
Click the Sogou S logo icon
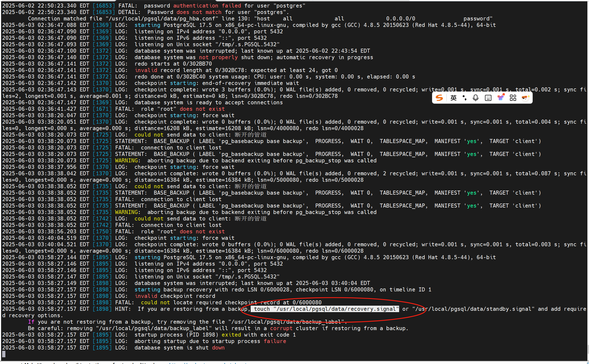tap(439, 98)
